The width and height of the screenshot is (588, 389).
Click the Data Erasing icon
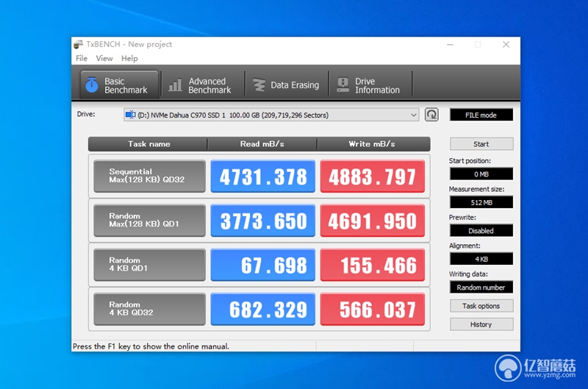tap(259, 85)
